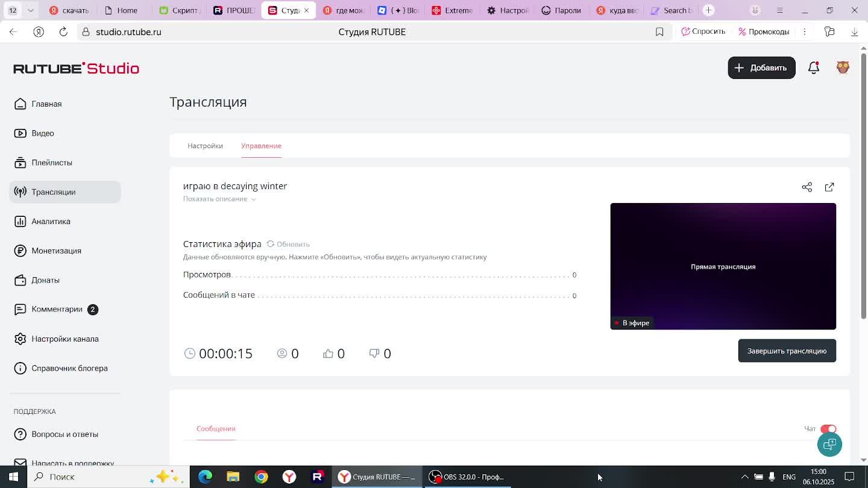The width and height of the screenshot is (868, 488).
Task: Open Комментарии section
Action: click(65, 310)
